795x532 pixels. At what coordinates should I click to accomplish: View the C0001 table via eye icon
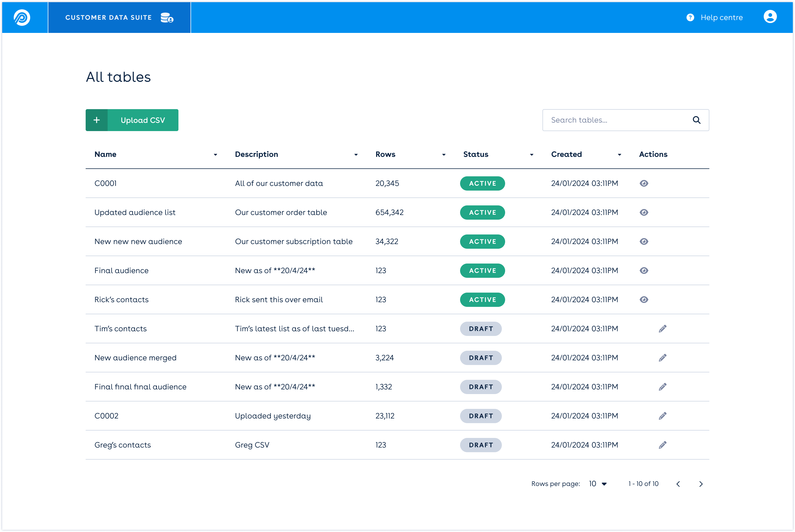click(x=644, y=183)
